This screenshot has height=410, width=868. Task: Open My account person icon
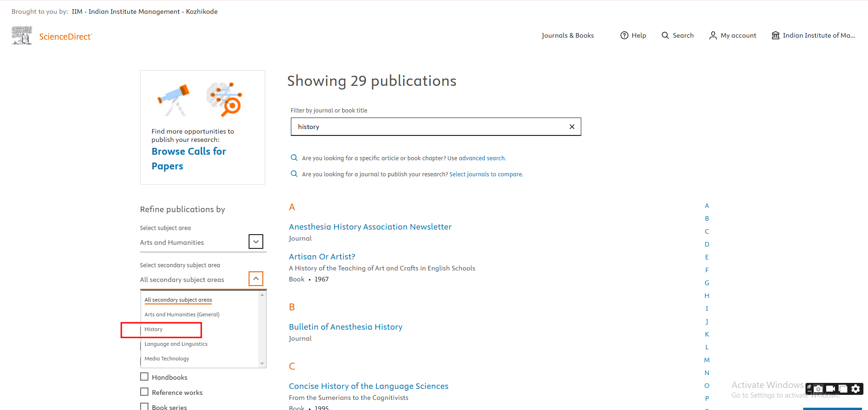[x=713, y=35]
